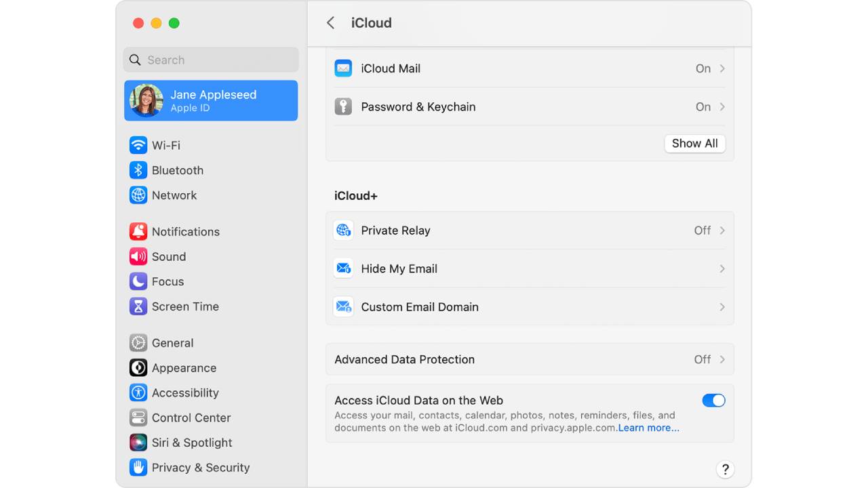The height and width of the screenshot is (488, 868).
Task: Click the Appearance icon in sidebar
Action: coord(138,368)
